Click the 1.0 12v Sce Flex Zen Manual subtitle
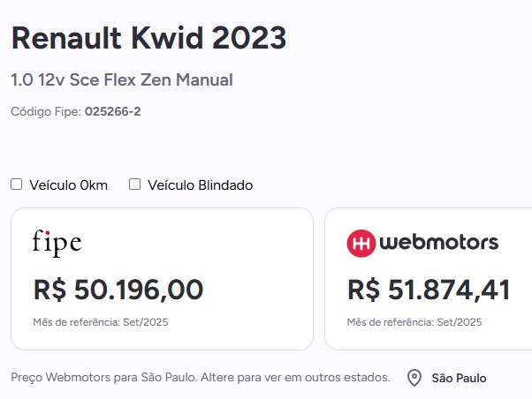 pos(122,80)
